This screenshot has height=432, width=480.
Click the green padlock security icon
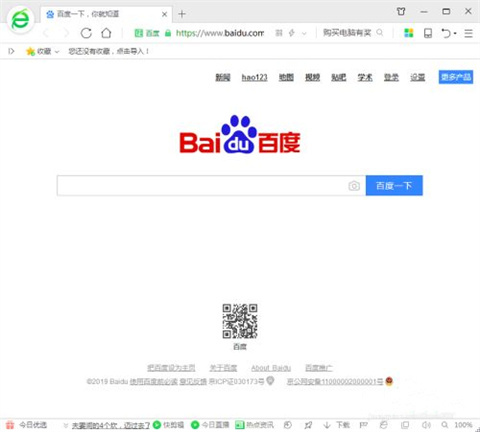168,33
